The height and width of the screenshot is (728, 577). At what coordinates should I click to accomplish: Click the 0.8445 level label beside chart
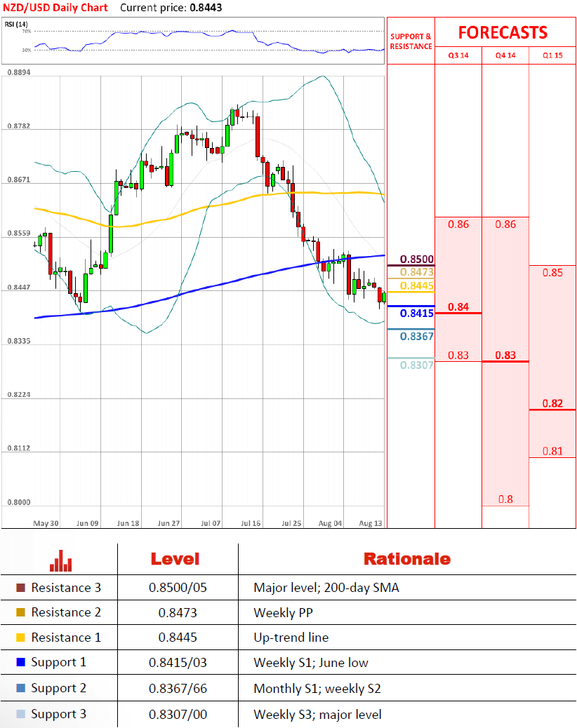(417, 285)
